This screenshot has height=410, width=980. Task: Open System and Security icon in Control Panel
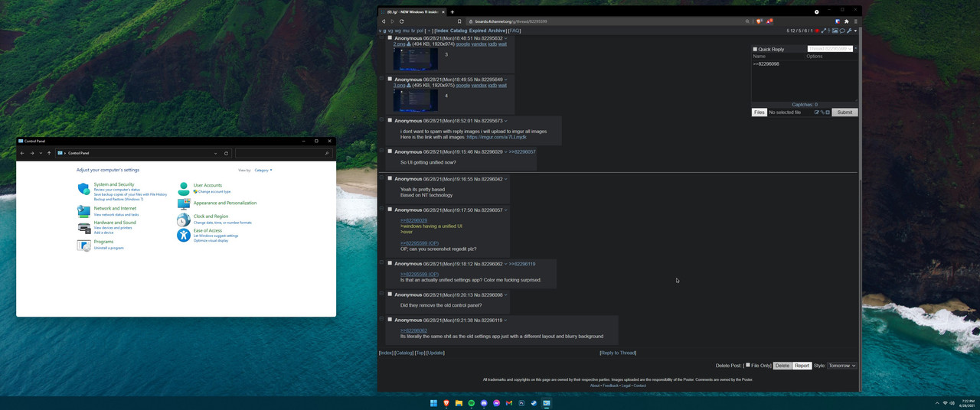(83, 189)
